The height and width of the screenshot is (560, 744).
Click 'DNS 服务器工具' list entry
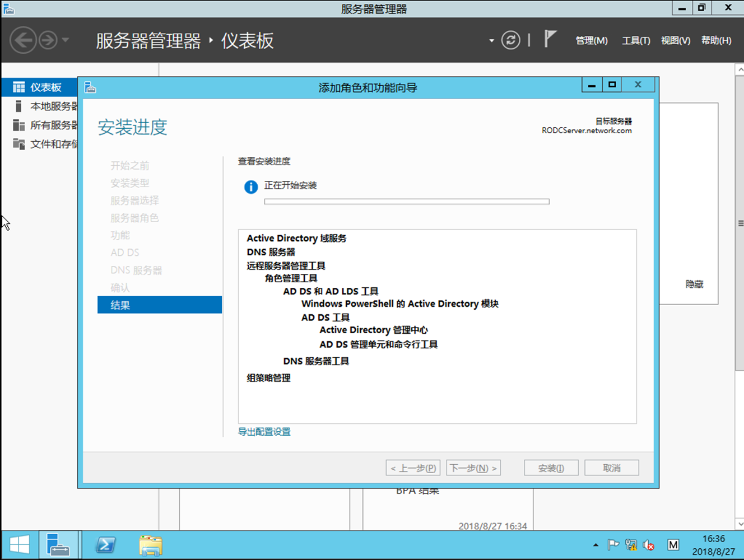coord(316,361)
